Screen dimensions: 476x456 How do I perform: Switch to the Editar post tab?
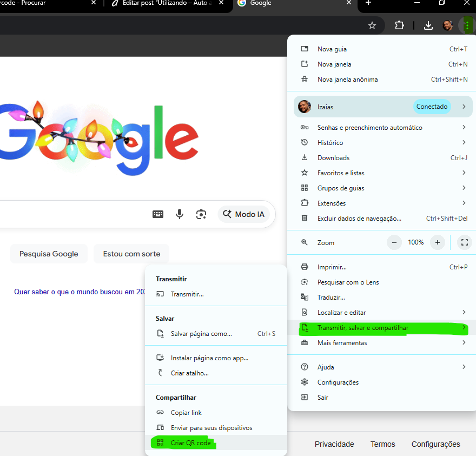[x=161, y=3]
